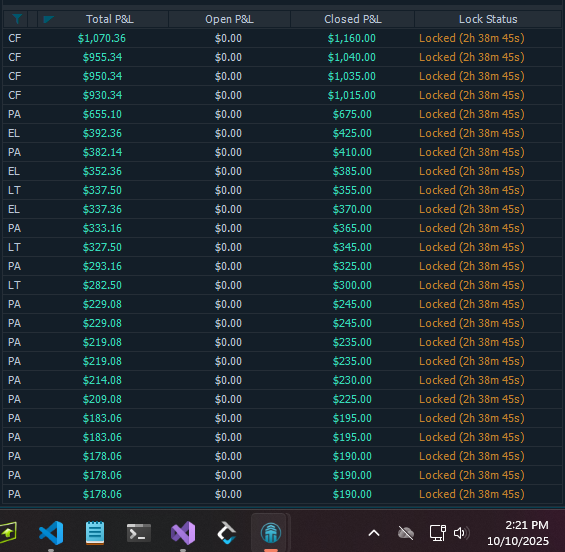Launch the Terminal from the taskbar

pos(139,533)
